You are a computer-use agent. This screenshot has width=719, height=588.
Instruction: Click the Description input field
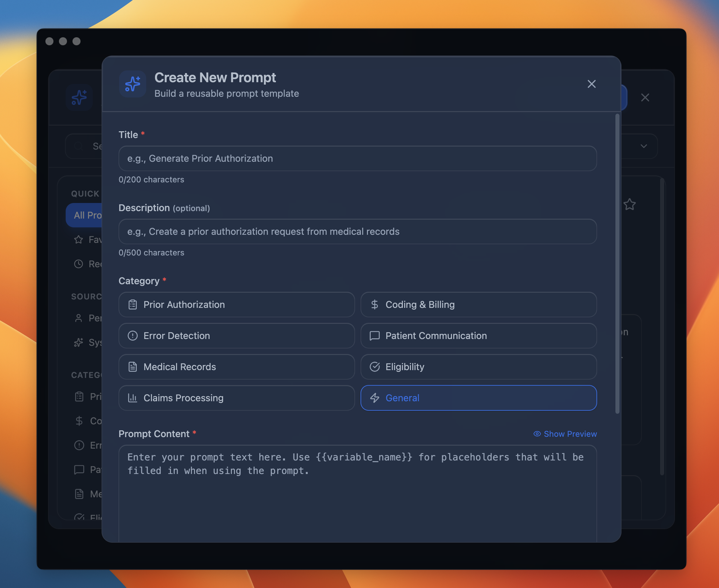pos(357,232)
